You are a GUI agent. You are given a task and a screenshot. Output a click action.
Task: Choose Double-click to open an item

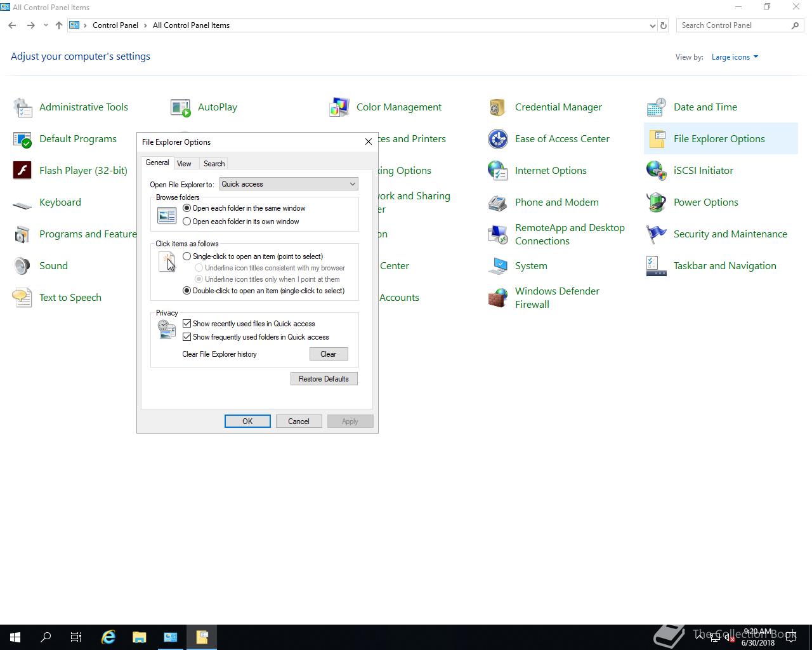(x=187, y=291)
